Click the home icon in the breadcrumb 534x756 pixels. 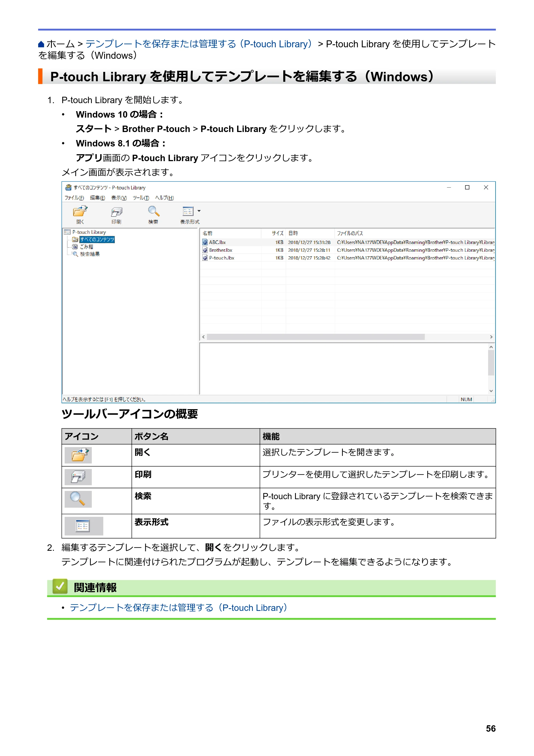point(41,44)
